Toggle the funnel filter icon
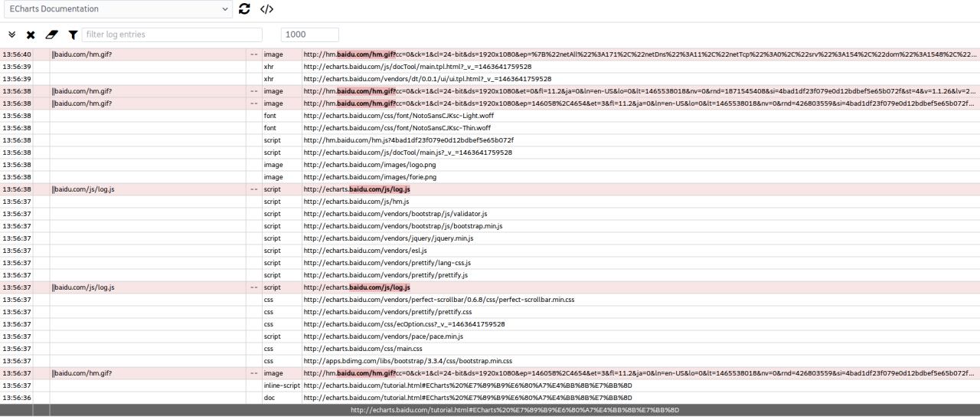 point(73,34)
